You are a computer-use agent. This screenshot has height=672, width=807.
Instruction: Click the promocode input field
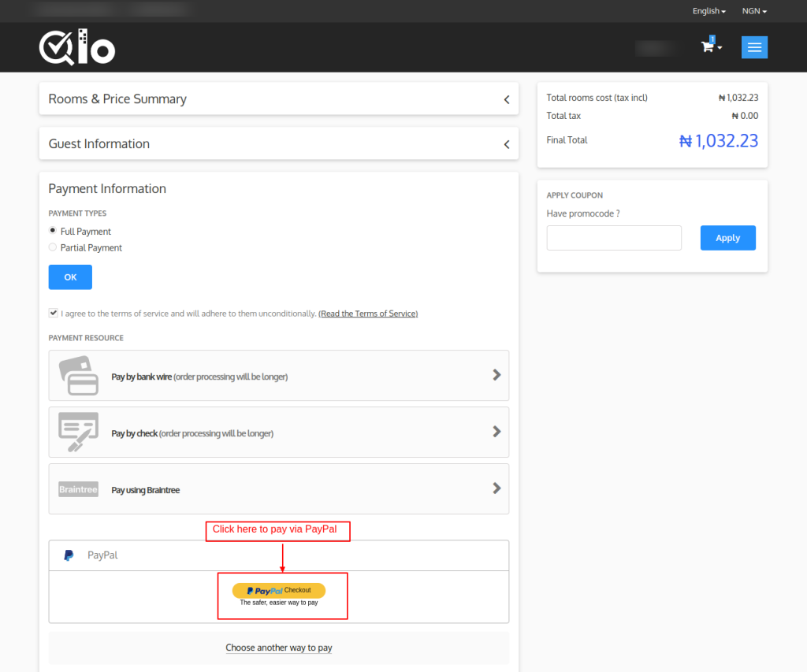tap(614, 238)
